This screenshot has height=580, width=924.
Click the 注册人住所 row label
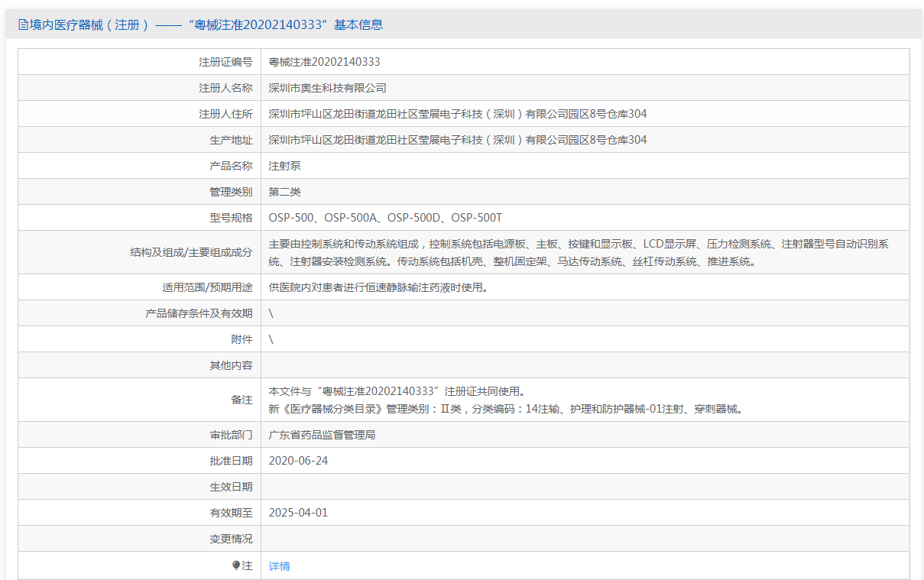[x=225, y=114]
